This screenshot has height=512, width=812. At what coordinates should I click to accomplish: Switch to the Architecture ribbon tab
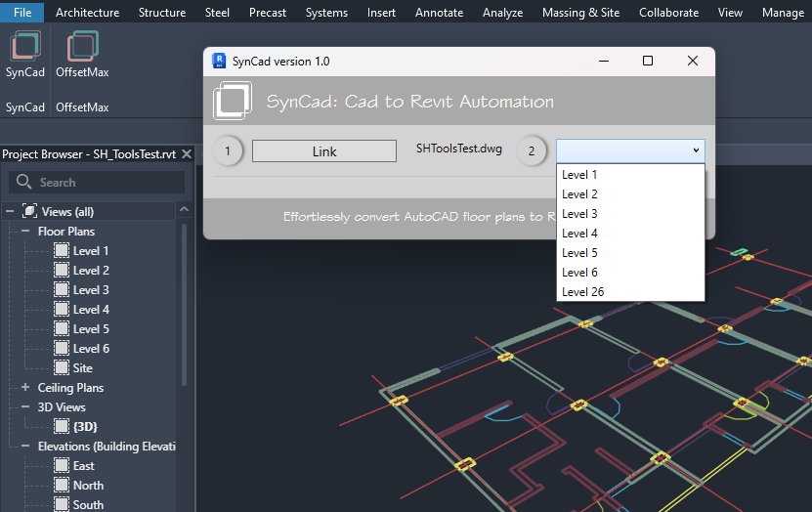click(88, 12)
